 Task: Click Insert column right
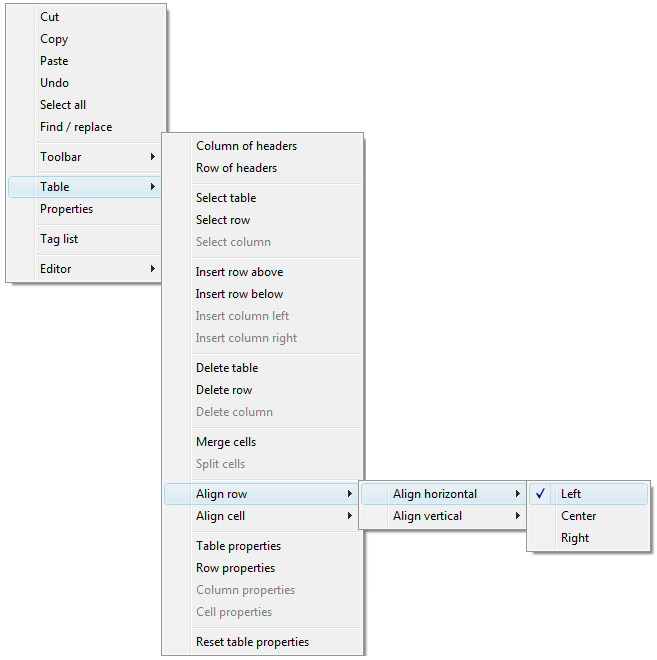[263, 338]
